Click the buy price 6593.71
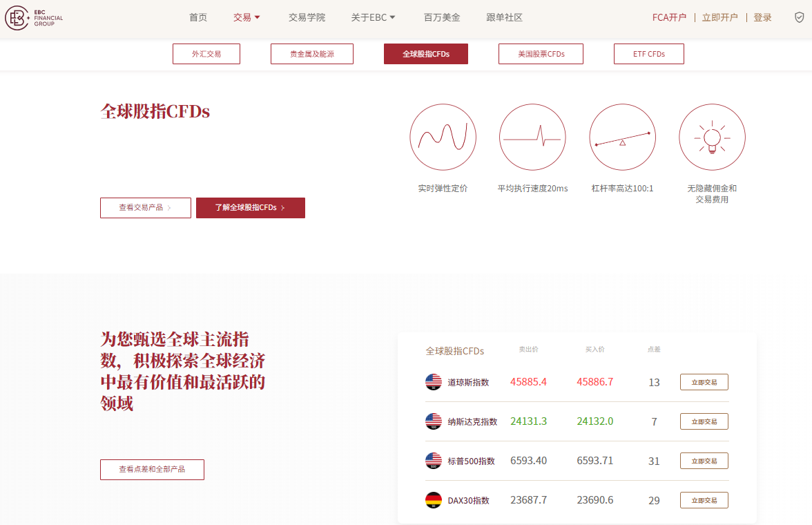The image size is (812, 525). (595, 461)
